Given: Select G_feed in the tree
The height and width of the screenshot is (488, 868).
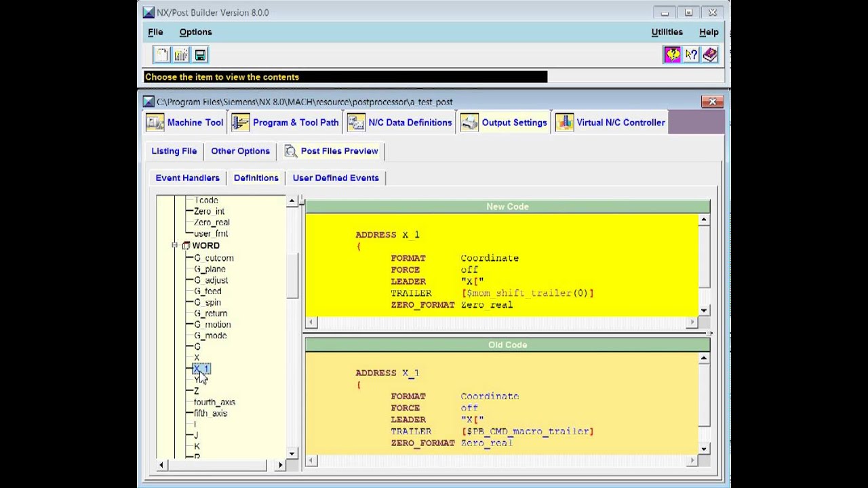Looking at the screenshot, I should (208, 291).
